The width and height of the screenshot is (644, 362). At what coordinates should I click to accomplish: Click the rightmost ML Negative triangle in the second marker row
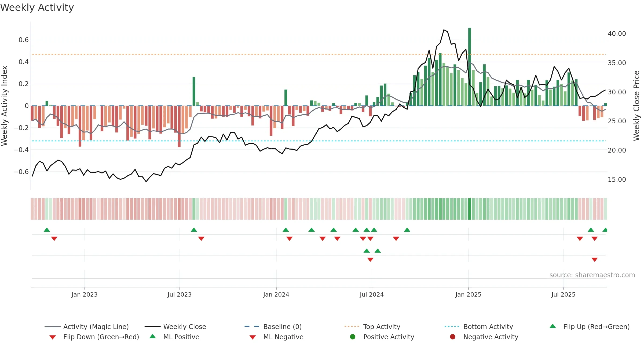[595, 260]
